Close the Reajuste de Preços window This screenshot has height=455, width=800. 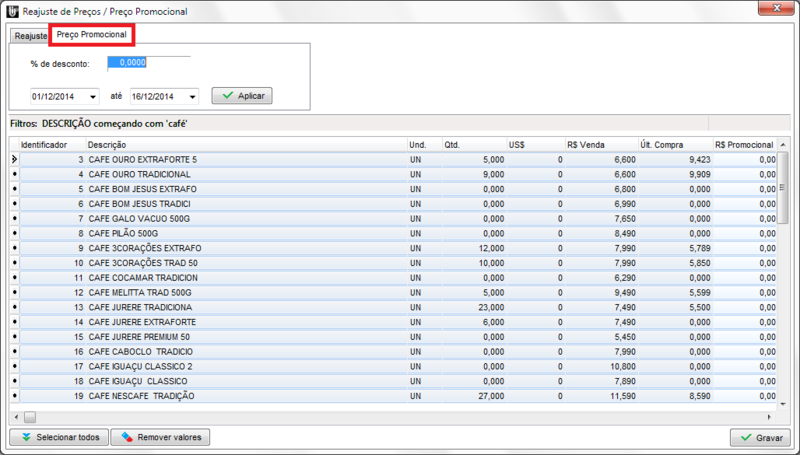tap(772, 11)
